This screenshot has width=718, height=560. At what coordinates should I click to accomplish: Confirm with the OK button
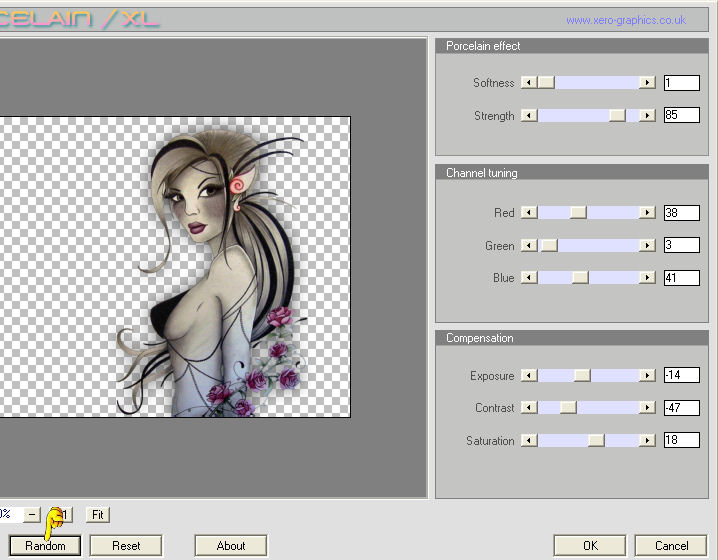[589, 546]
